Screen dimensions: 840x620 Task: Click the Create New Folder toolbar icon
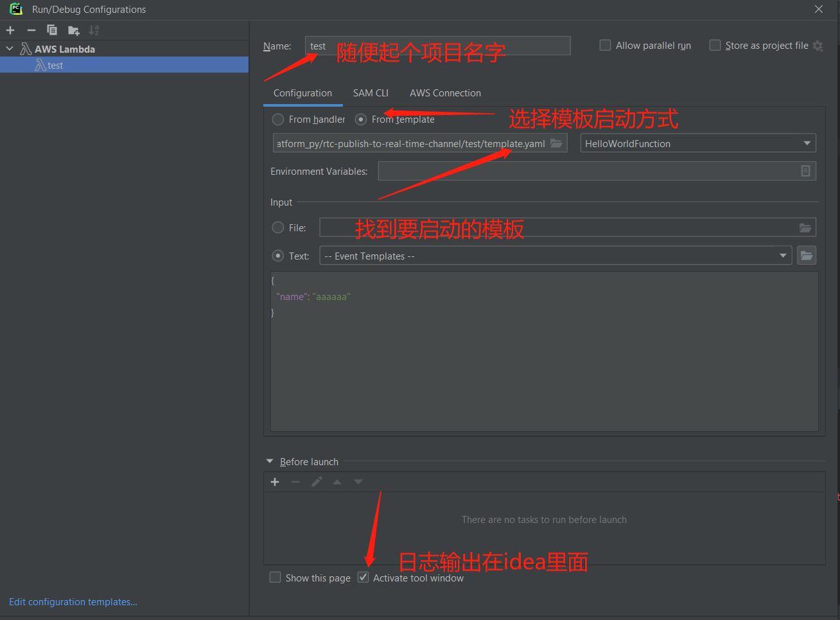[x=73, y=30]
